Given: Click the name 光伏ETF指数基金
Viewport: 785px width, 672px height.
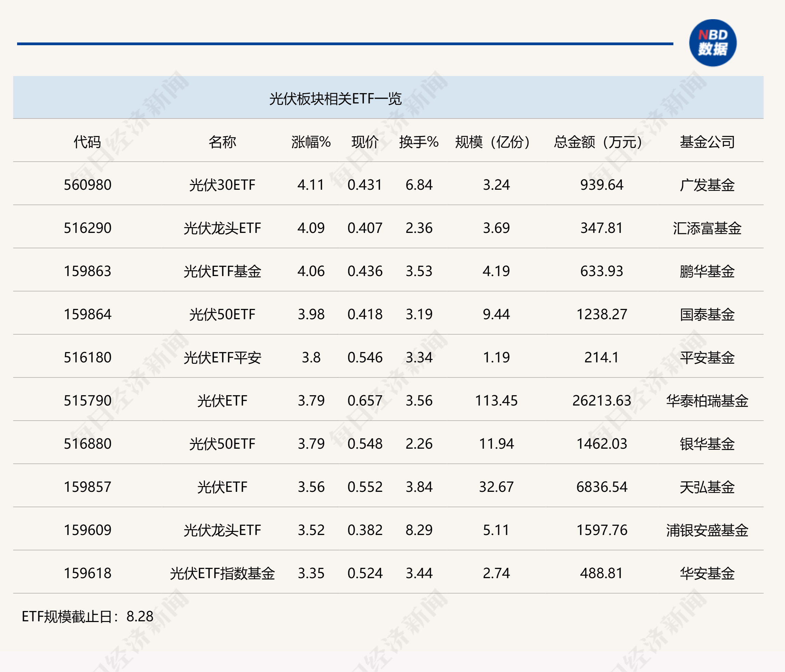Looking at the screenshot, I should coord(222,573).
